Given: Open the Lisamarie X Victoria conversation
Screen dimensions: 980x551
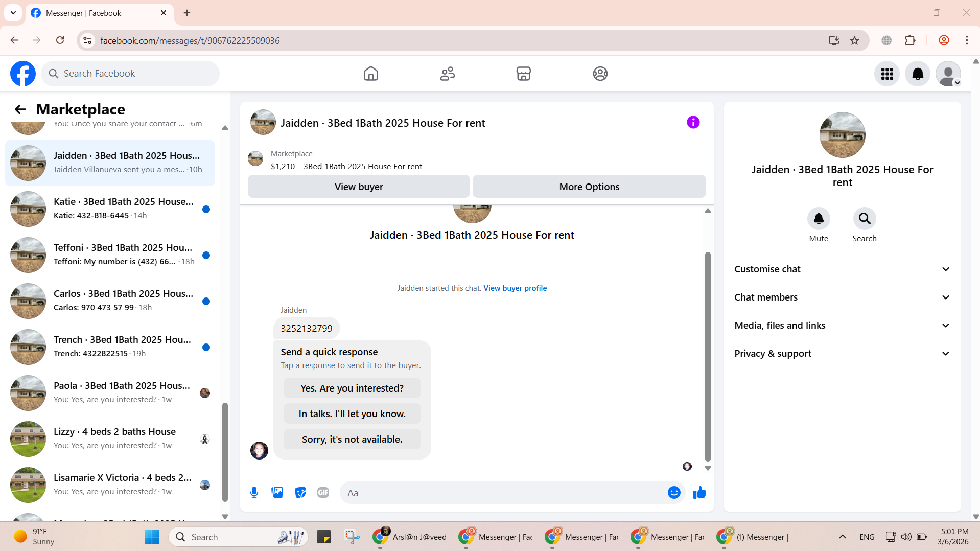Looking at the screenshot, I should pos(110,485).
